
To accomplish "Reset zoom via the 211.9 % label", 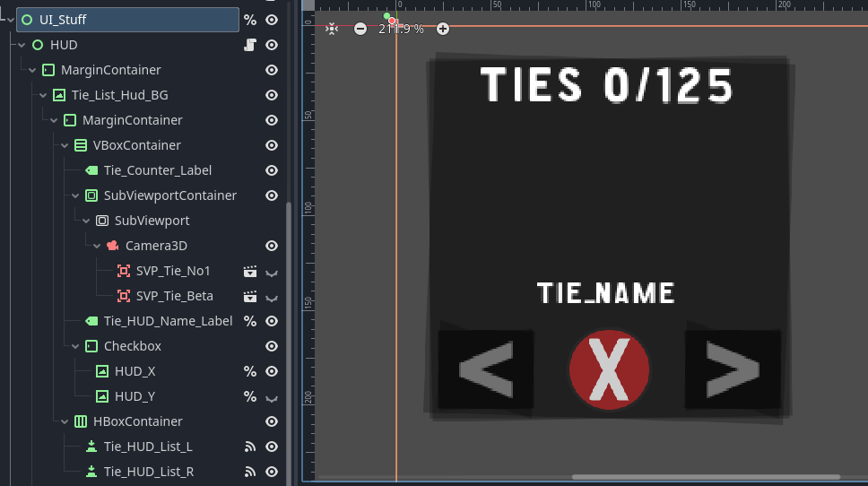I will pyautogui.click(x=402, y=29).
